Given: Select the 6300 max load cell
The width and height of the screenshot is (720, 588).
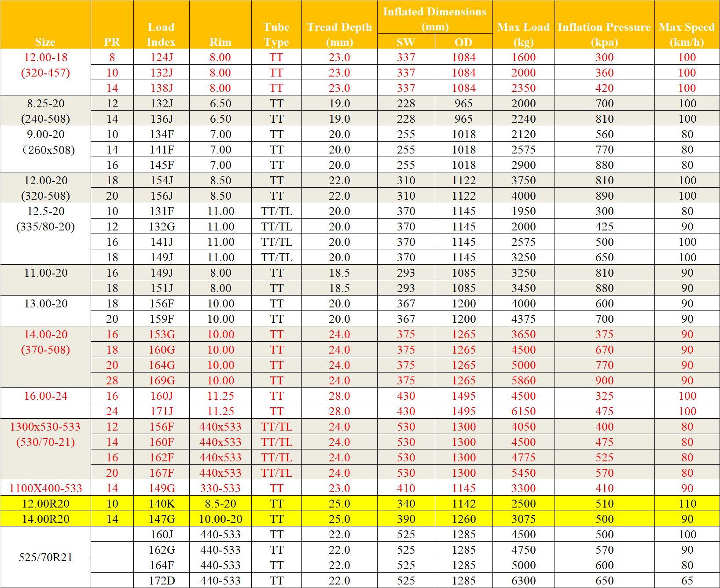Looking at the screenshot, I should (523, 581).
